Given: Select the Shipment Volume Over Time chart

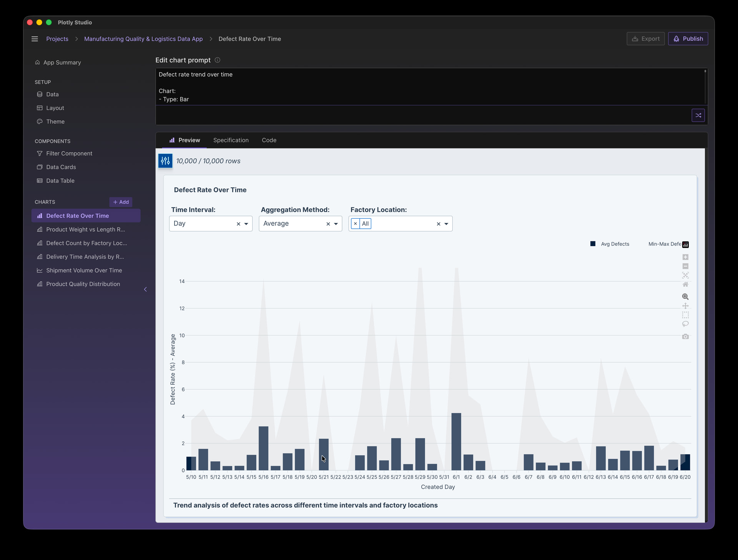Looking at the screenshot, I should (x=83, y=270).
